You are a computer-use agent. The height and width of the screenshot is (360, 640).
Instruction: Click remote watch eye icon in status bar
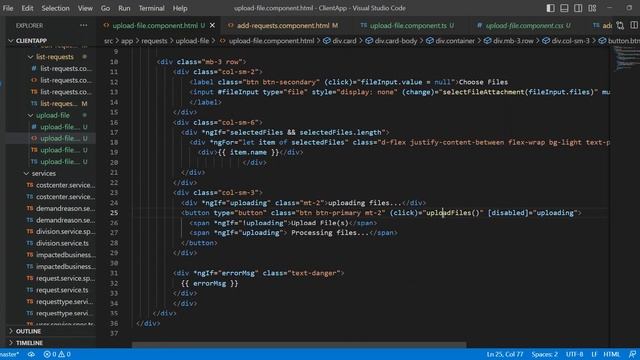coord(31,354)
